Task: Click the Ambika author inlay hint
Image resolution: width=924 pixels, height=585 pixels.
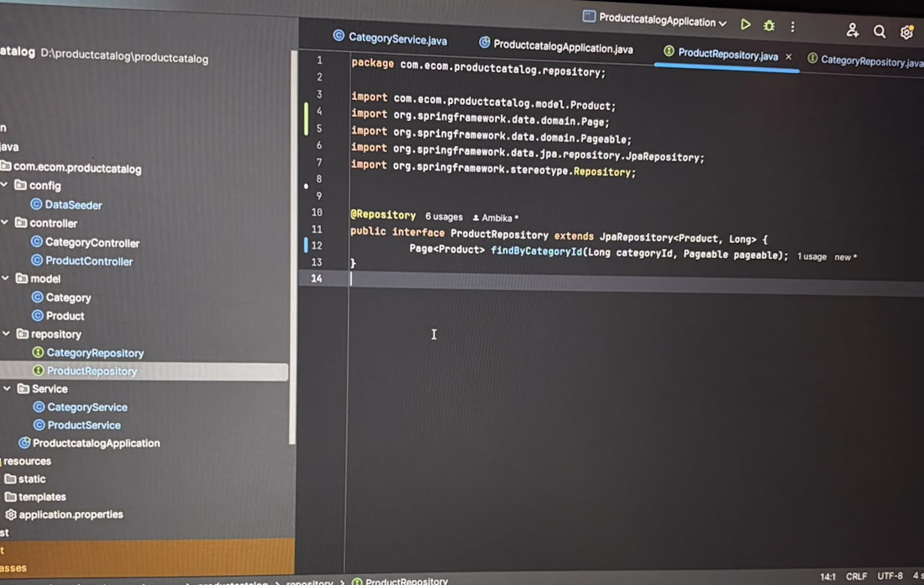Action: (x=496, y=218)
